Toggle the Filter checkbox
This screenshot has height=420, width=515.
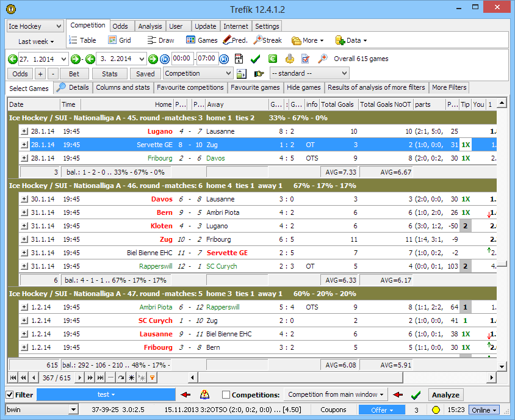click(10, 395)
